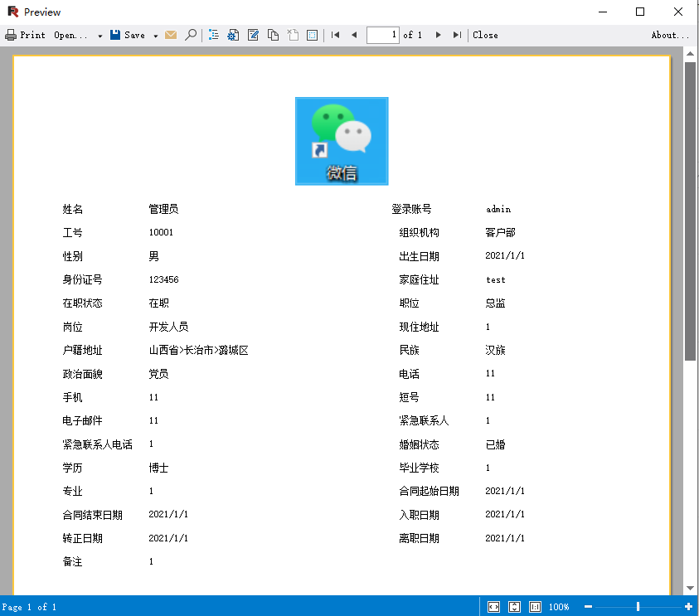Viewport: 699px width, 616px height.
Task: Go to the next page
Action: tap(438, 35)
